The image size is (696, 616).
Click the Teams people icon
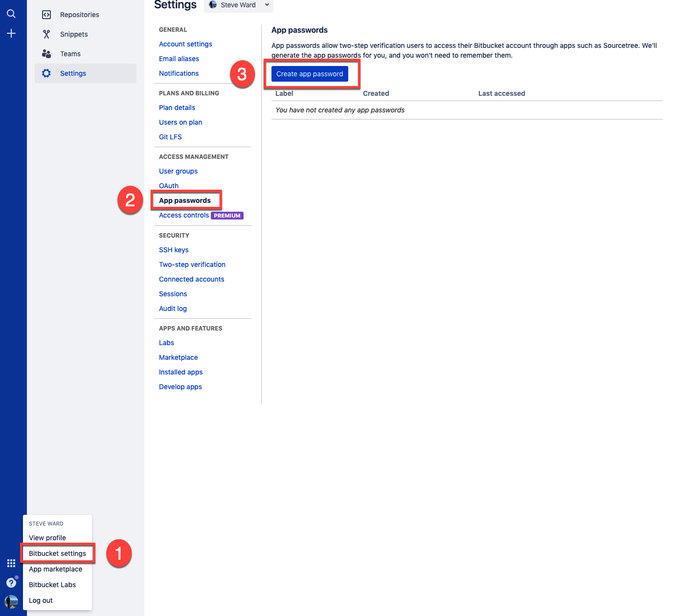point(46,54)
